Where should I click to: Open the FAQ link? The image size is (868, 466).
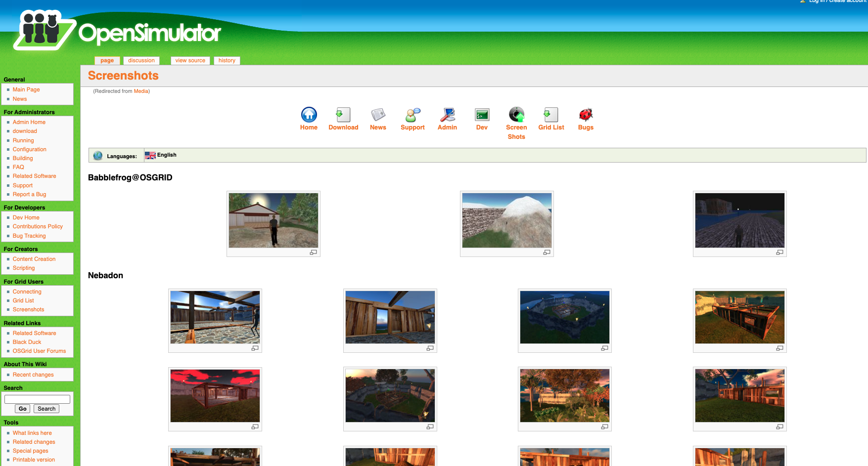18,167
